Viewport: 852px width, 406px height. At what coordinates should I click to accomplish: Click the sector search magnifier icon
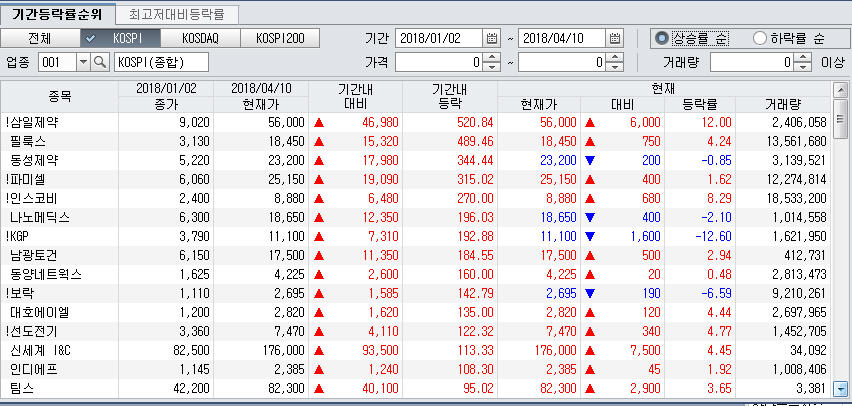click(101, 62)
